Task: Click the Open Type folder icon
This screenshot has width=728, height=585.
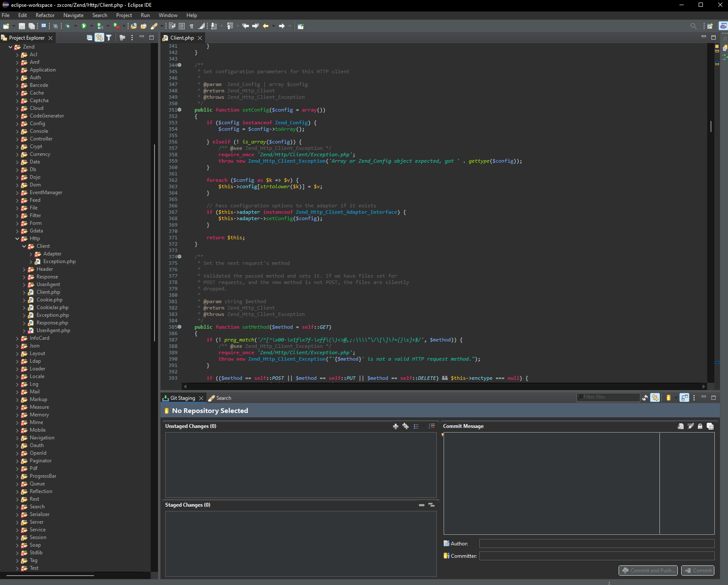Action: point(134,26)
